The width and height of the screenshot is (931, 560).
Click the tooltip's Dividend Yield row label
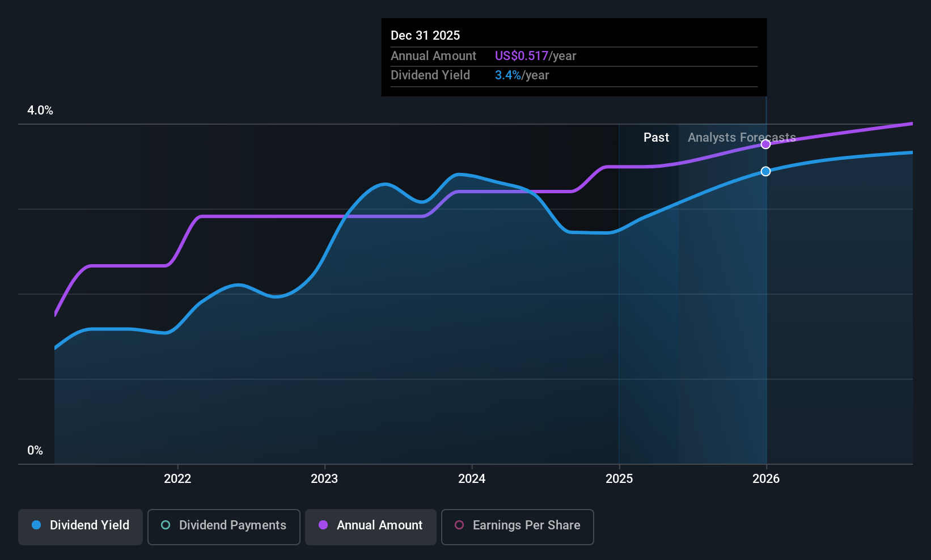click(x=430, y=75)
